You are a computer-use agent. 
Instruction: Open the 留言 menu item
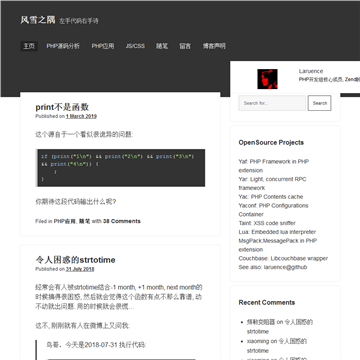[185, 46]
